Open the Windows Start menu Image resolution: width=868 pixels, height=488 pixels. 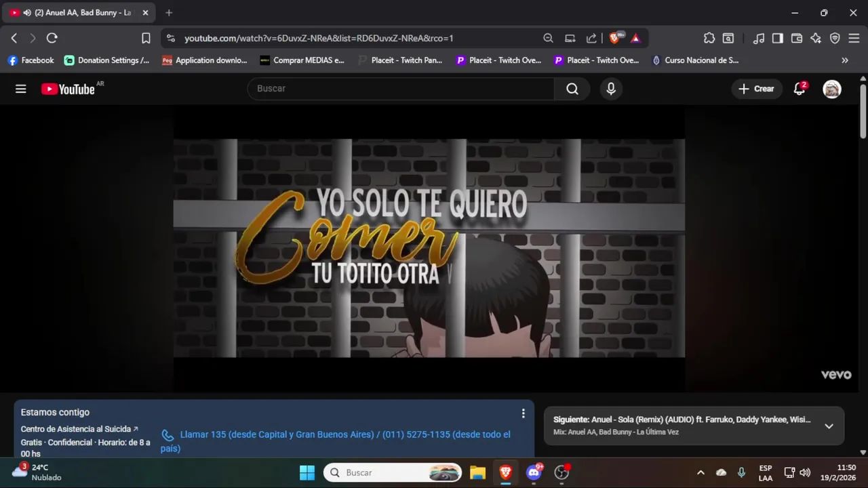307,472
